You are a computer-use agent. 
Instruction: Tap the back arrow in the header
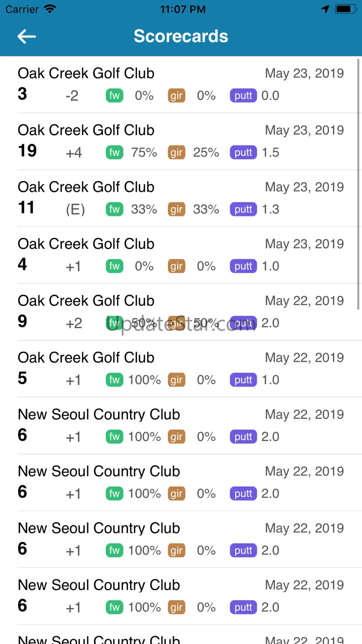point(26,37)
